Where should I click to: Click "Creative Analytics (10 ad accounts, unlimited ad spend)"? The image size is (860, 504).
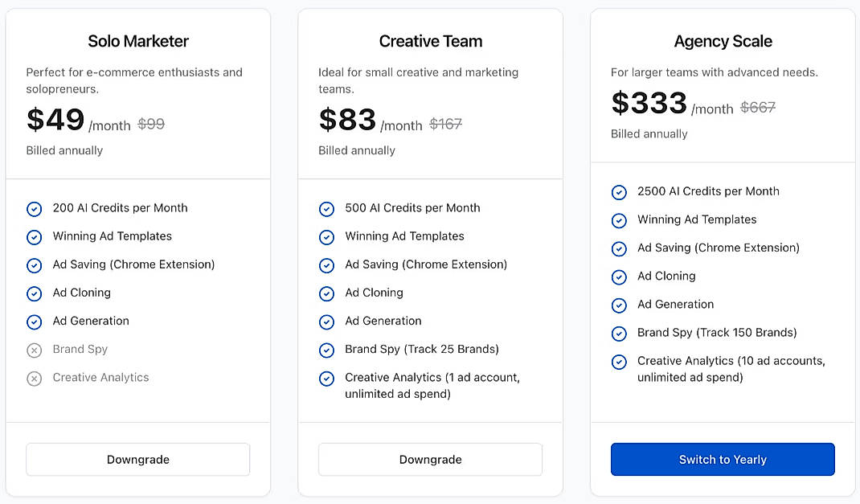[x=731, y=369]
